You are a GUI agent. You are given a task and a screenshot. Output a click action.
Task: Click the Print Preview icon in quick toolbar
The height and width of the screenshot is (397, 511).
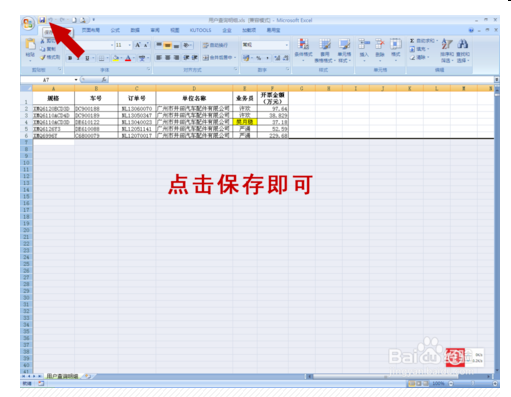pos(83,20)
